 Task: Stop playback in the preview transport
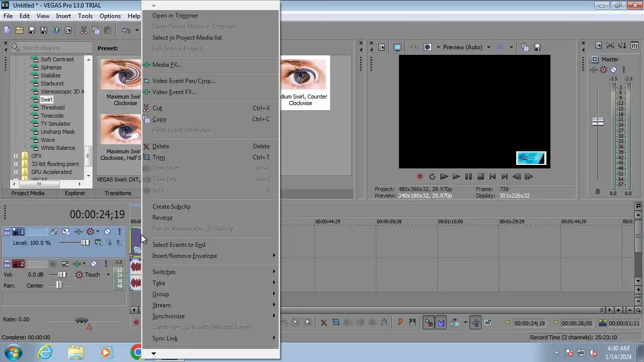click(x=480, y=176)
